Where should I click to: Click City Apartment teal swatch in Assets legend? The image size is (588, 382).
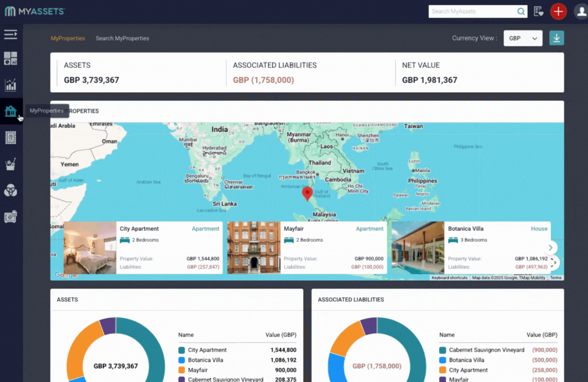pos(182,350)
